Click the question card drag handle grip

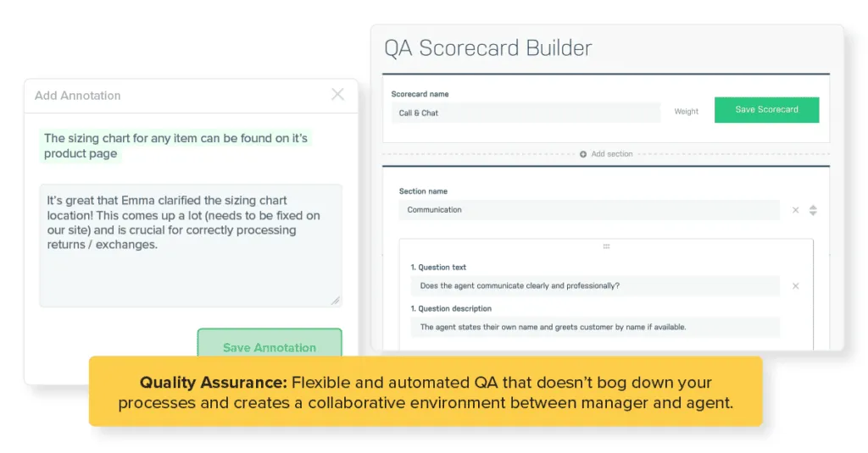coord(606,246)
